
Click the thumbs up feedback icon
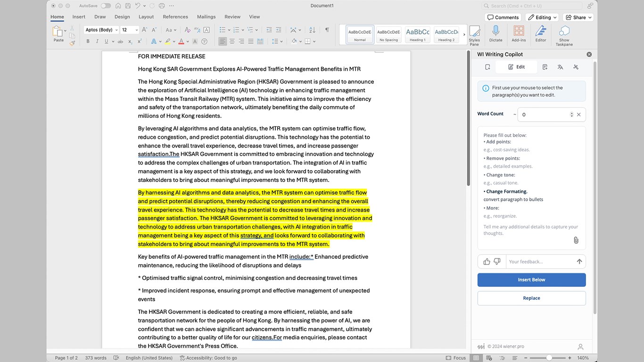click(x=487, y=262)
